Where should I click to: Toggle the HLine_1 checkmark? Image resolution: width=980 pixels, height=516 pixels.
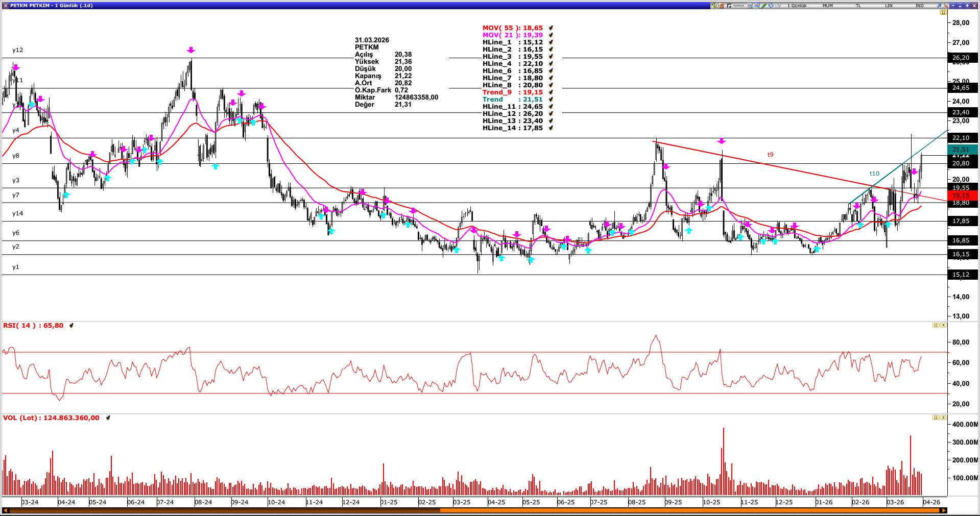click(551, 42)
